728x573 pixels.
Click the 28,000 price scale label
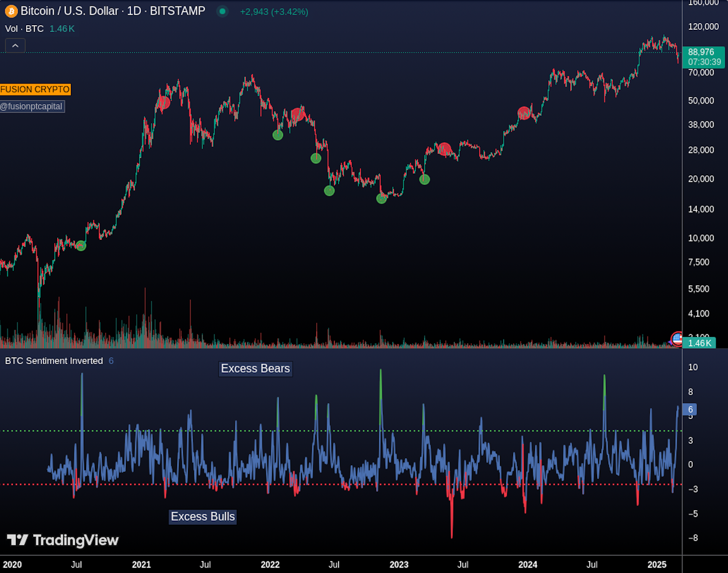pyautogui.click(x=701, y=150)
